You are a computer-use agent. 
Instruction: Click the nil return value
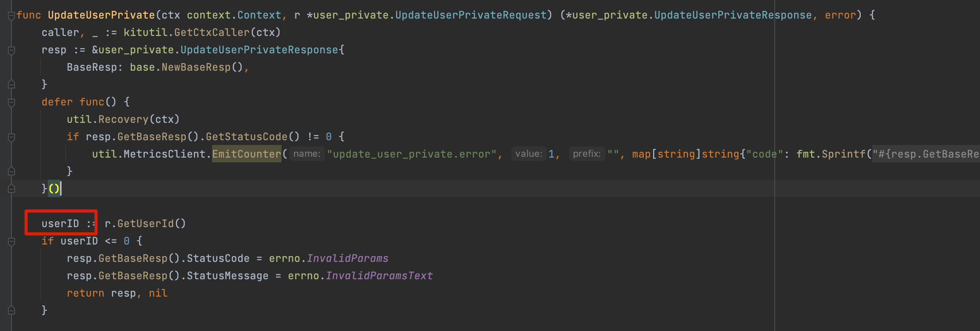[x=158, y=293]
